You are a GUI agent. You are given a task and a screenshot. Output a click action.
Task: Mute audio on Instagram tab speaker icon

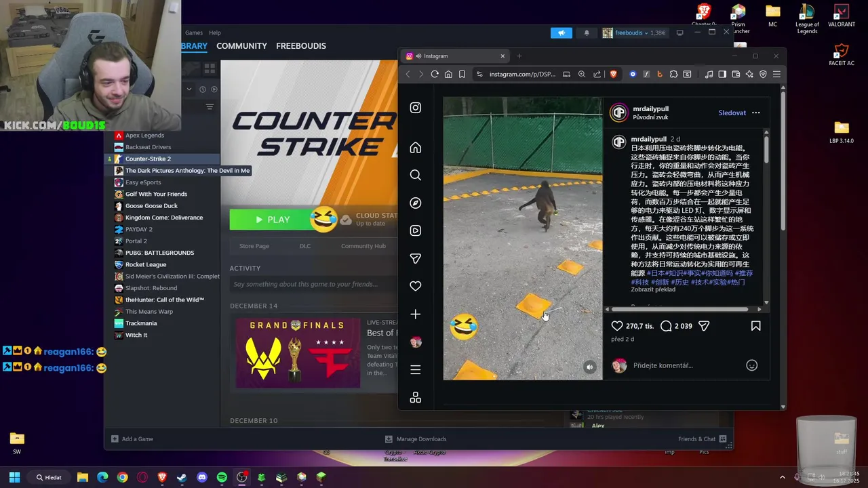(x=418, y=56)
